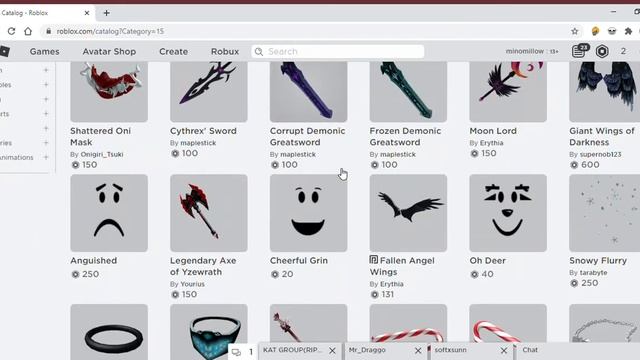Open chat list icon at bottom
The image size is (640, 360).
pyautogui.click(x=236, y=351)
